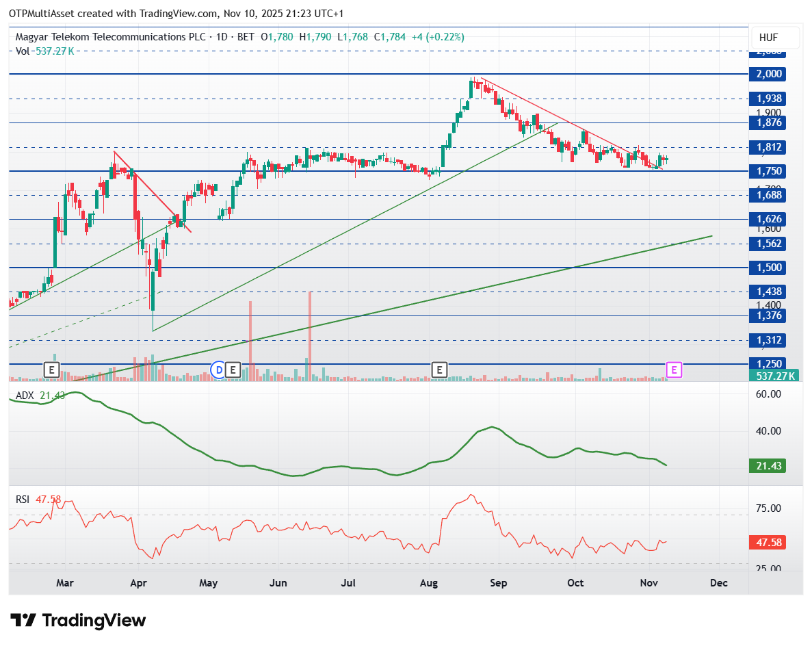Click the blue dividend D marker
812x646 pixels.
click(219, 370)
